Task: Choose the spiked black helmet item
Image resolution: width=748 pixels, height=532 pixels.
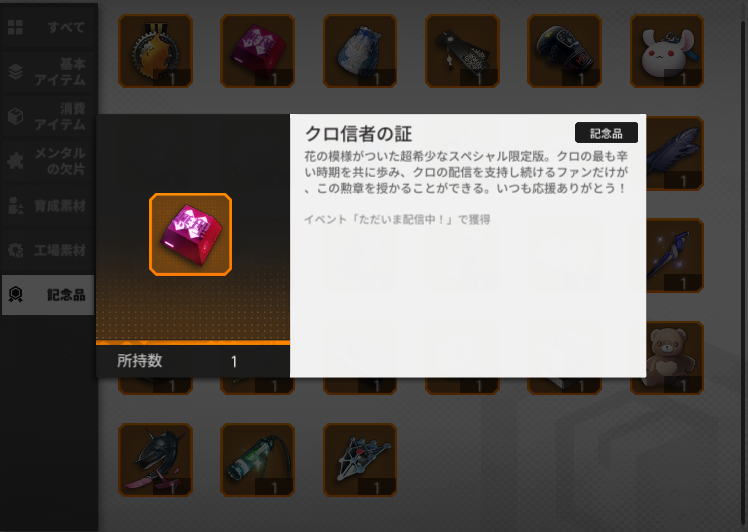Action: [x=156, y=460]
